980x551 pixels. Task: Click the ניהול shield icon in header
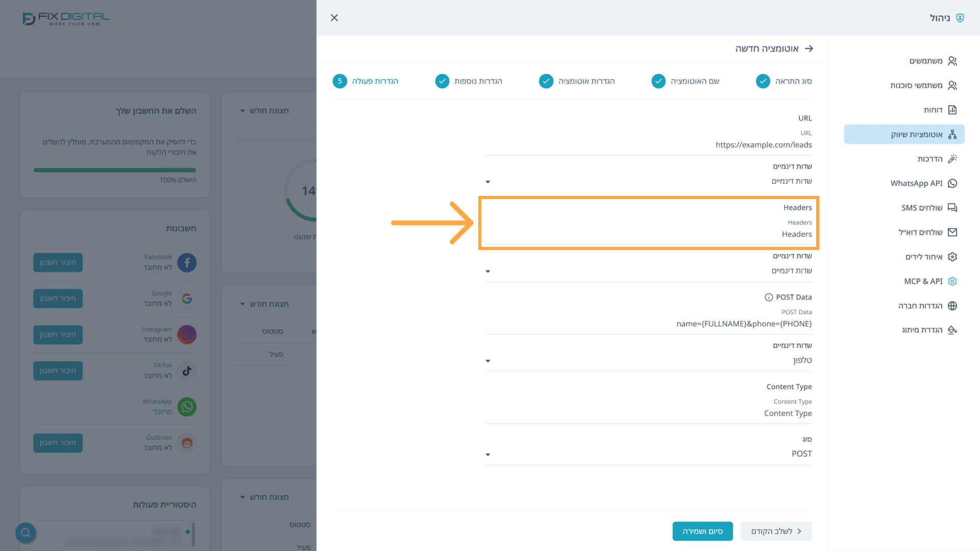pos(960,18)
